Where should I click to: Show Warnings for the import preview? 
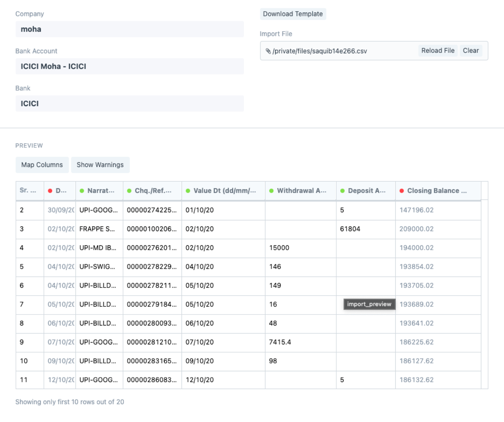click(x=100, y=165)
